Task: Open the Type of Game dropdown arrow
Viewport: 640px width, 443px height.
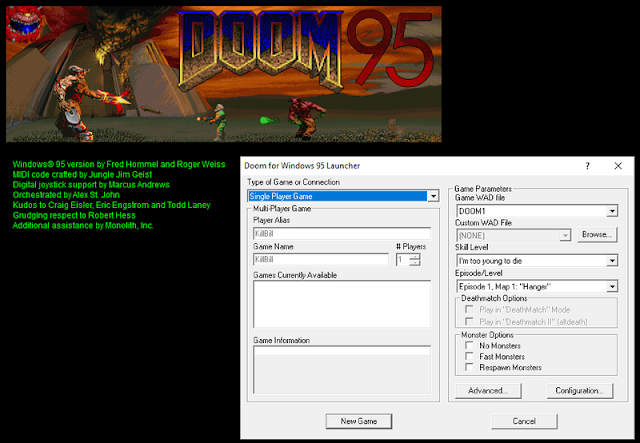Action: [x=433, y=196]
